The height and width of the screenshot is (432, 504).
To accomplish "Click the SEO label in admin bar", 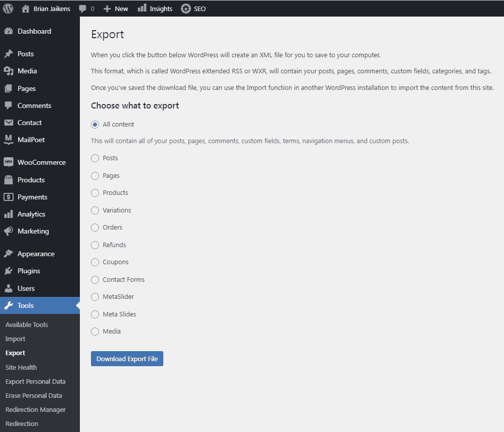I will tap(199, 9).
